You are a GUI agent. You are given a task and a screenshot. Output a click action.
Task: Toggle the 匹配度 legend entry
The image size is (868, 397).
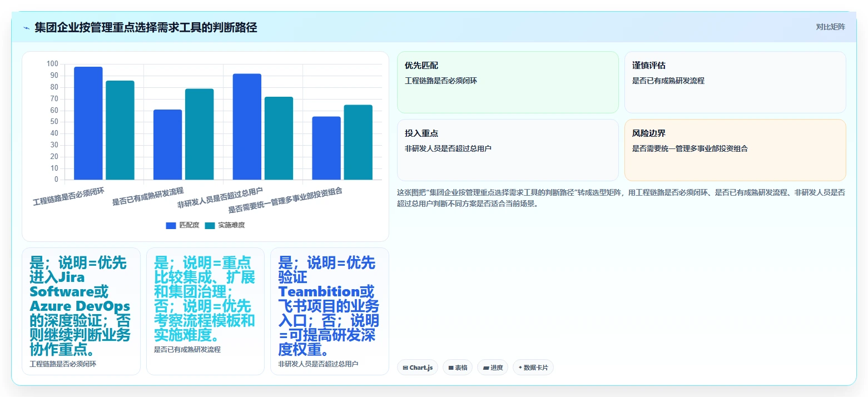[x=182, y=225]
